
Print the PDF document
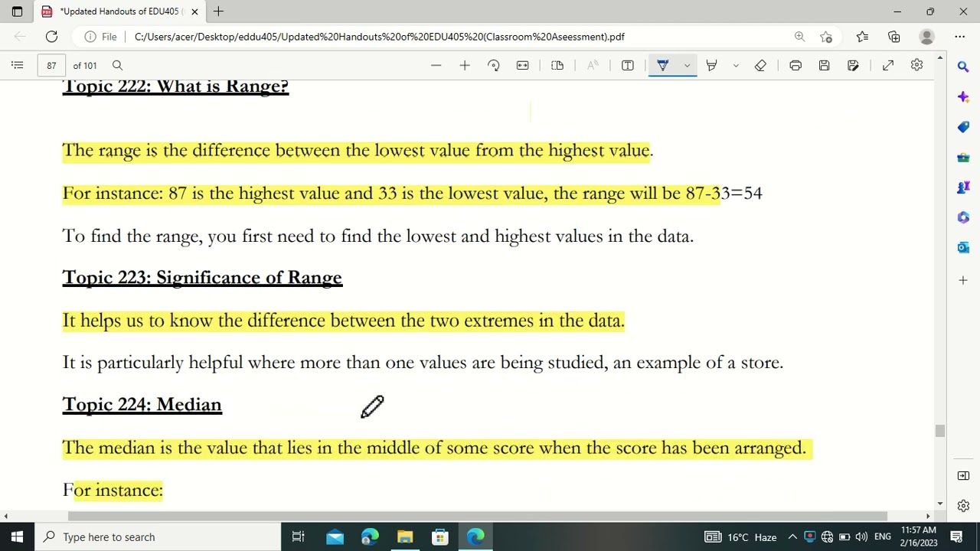coord(795,65)
